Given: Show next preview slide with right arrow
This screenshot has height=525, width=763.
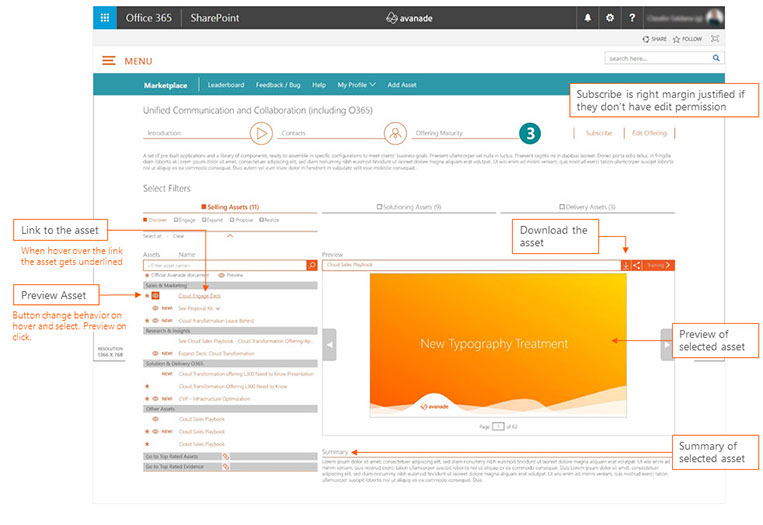Looking at the screenshot, I should 666,344.
